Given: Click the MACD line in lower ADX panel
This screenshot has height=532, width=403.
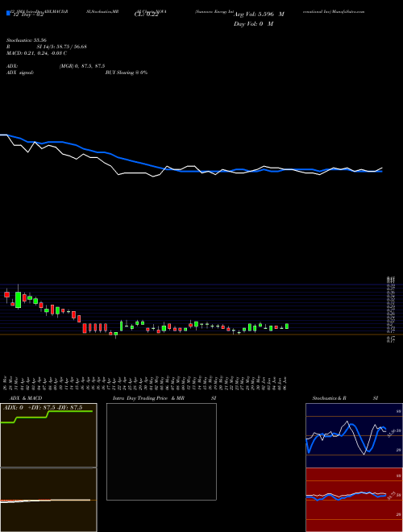Looking at the screenshot, I should pyautogui.click(x=45, y=501).
